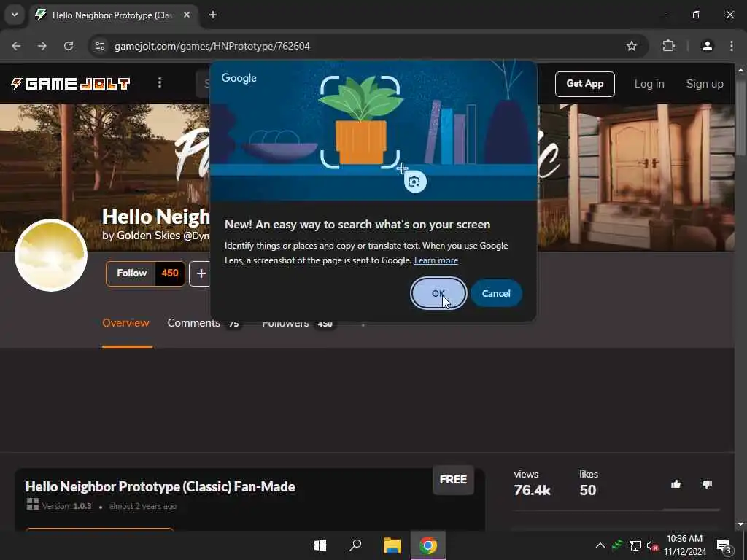The image size is (747, 560).
Task: Click the Windows platform icon by Version
Action: pos(32,505)
